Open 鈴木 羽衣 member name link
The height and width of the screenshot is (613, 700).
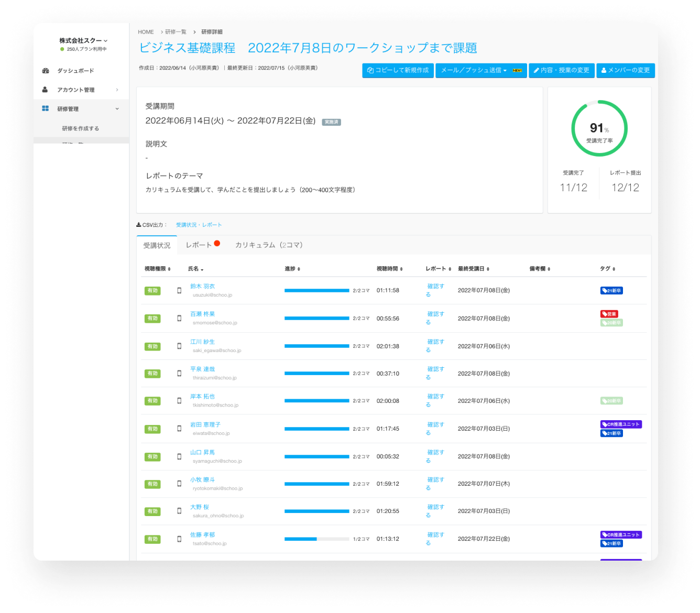coord(202,286)
